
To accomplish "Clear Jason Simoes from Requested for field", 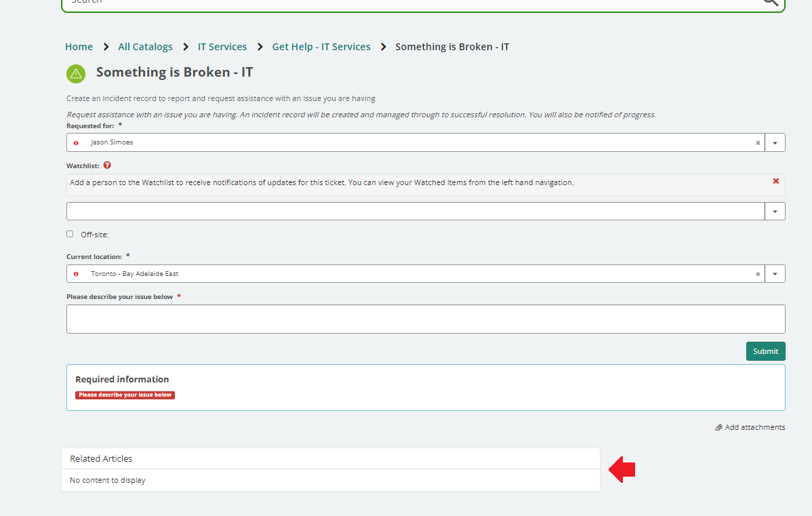I will tap(758, 142).
